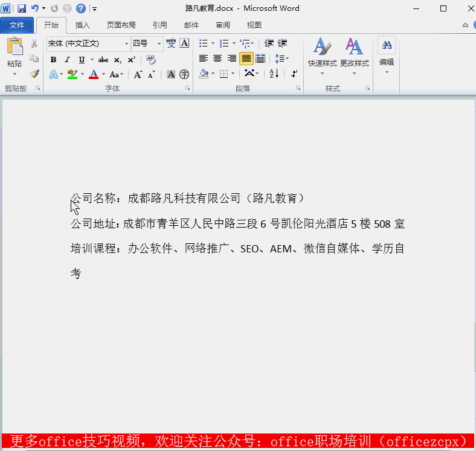Click the Copy icon
The height and width of the screenshot is (451, 476).
coord(34,59)
